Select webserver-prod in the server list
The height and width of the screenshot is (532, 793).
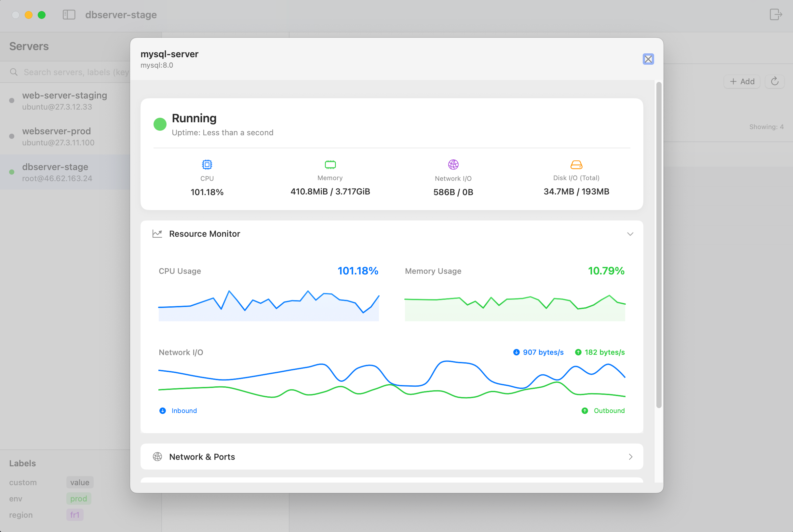coord(65,136)
